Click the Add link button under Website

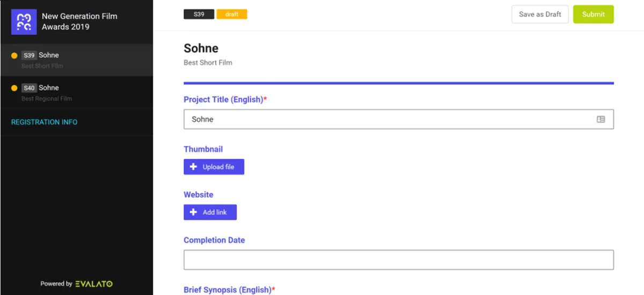(x=210, y=212)
